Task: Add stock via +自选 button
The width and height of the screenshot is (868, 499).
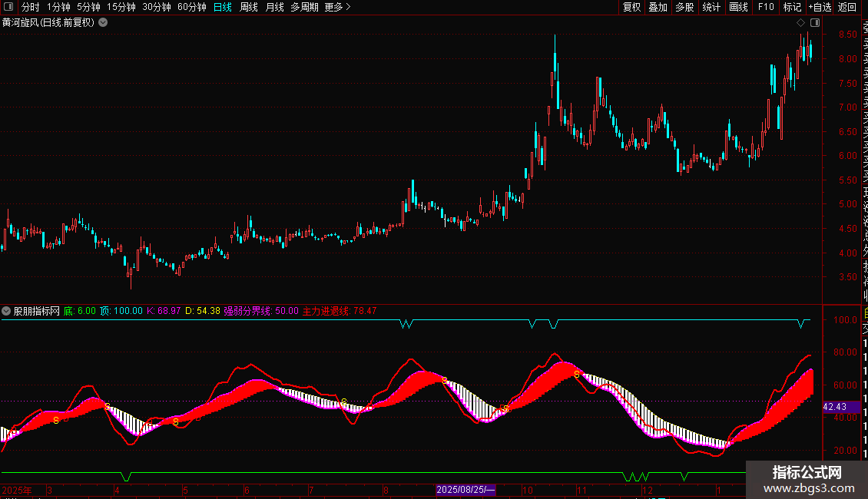Action: (x=820, y=7)
